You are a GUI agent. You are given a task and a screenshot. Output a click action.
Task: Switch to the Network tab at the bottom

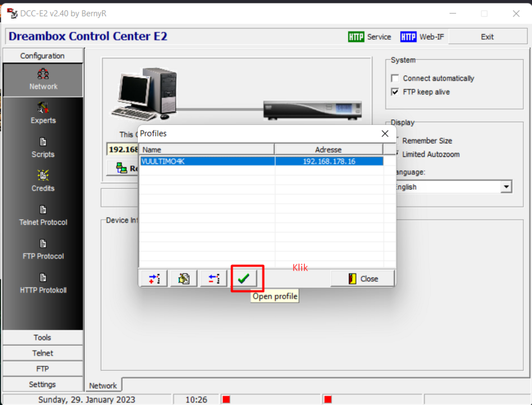[103, 385]
